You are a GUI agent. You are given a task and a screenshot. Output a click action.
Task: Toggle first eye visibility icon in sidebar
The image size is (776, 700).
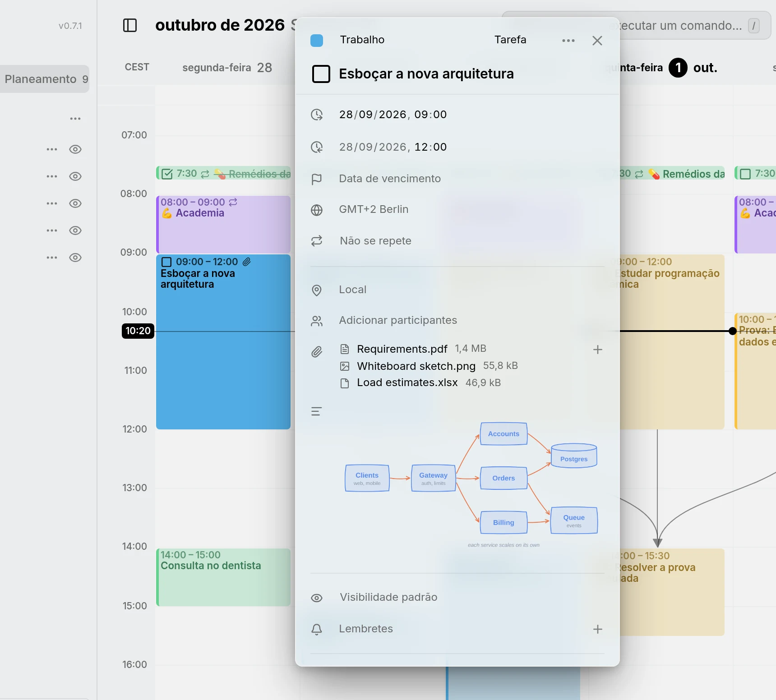click(75, 149)
